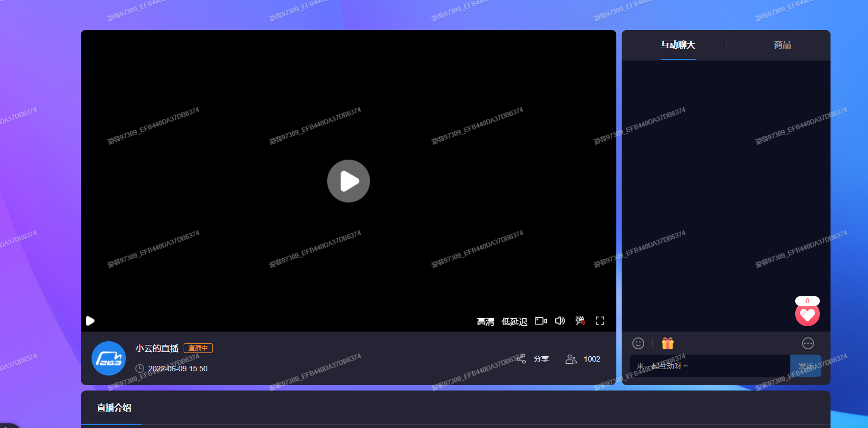Click the viewers icon beside 1002

[x=571, y=359]
